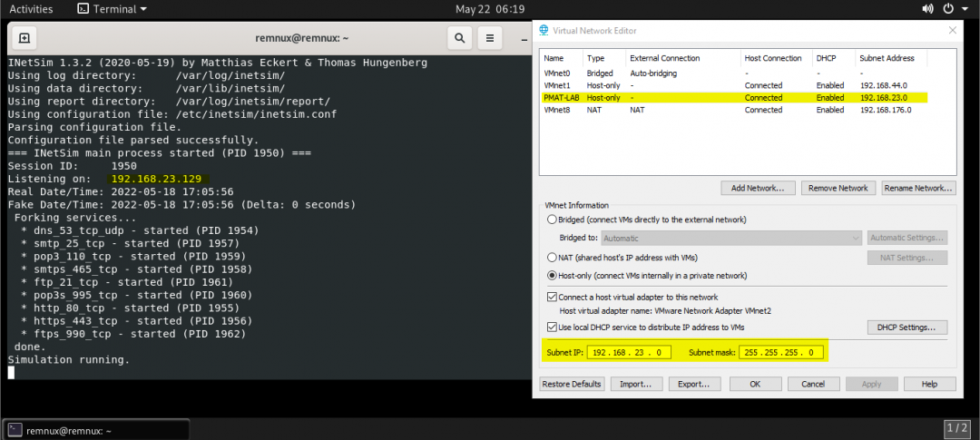Click the Cancel button
Image resolution: width=980 pixels, height=440 pixels.
(814, 384)
